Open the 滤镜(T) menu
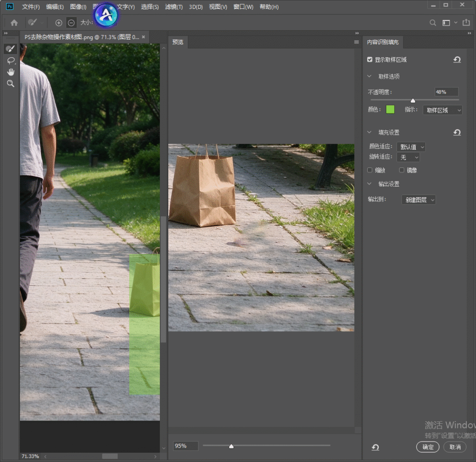The height and width of the screenshot is (462, 476). point(174,7)
